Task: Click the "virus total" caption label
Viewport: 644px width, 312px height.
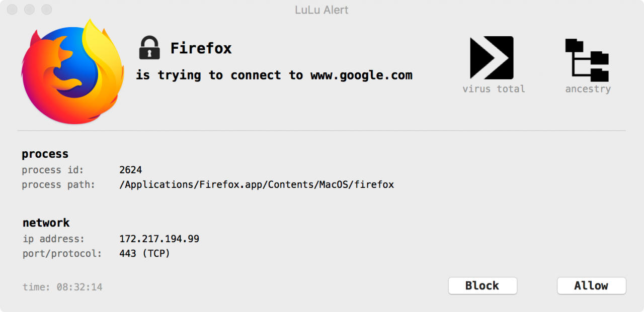Action: [494, 89]
